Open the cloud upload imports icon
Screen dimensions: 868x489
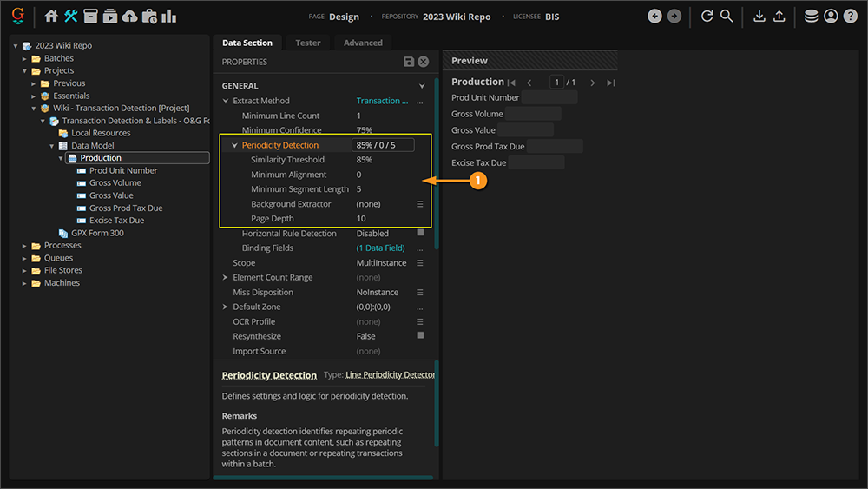point(129,17)
